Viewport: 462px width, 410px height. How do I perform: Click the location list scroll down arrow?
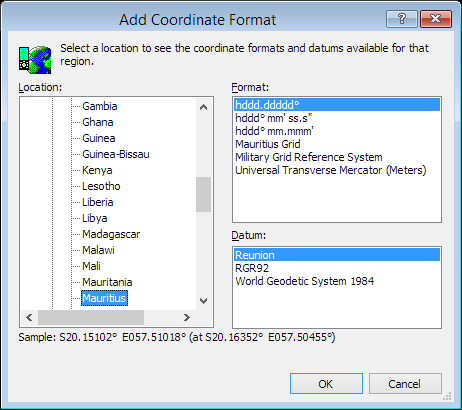tap(203, 301)
